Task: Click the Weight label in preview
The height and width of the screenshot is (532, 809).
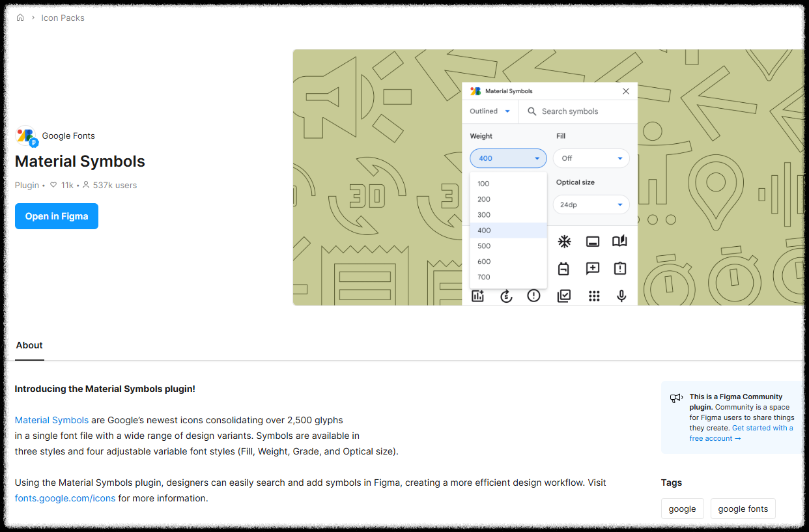Action: tap(481, 136)
